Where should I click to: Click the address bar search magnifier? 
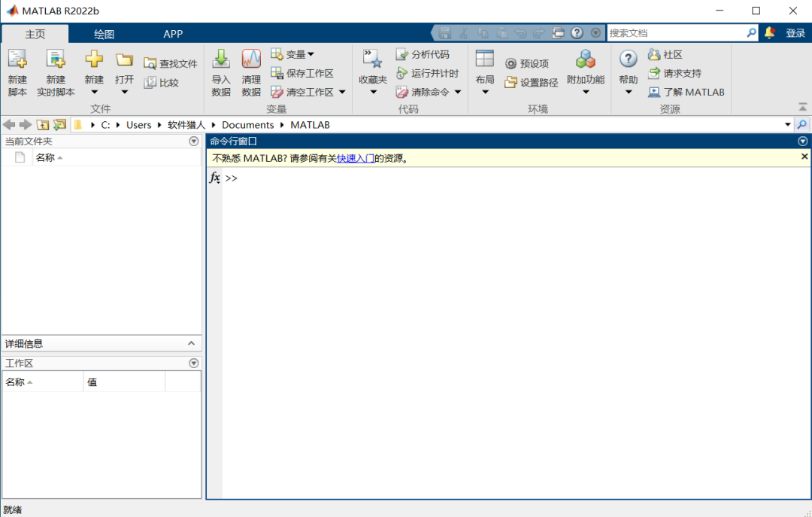click(x=802, y=124)
